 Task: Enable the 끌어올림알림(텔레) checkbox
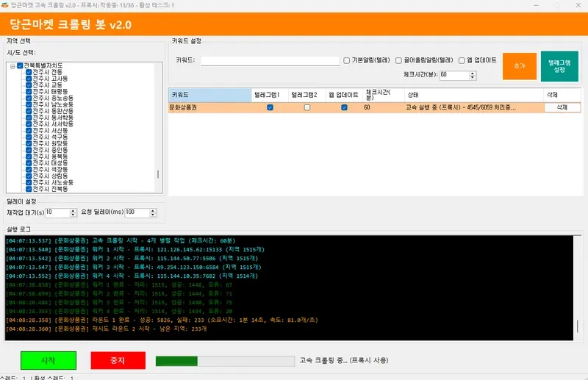click(x=398, y=60)
